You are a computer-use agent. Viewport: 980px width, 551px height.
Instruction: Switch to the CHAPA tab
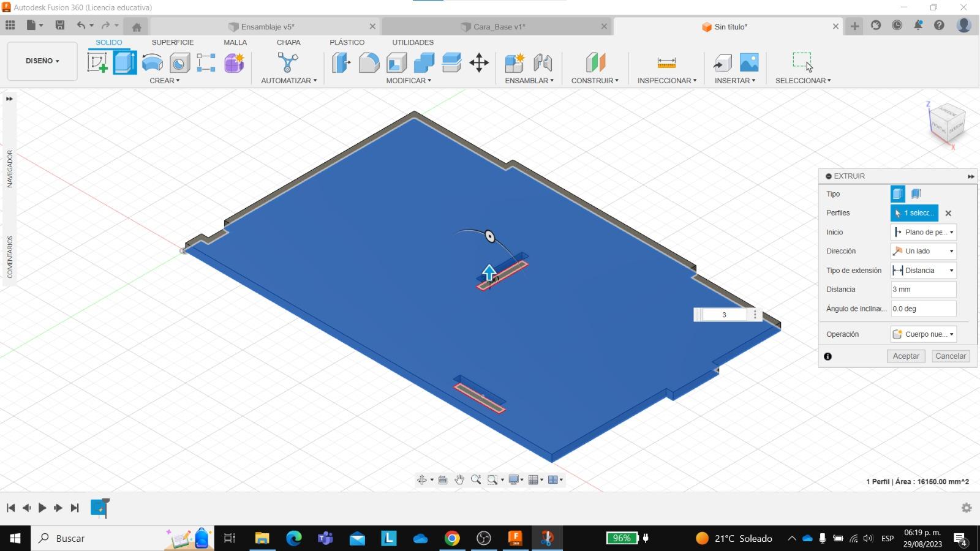pyautogui.click(x=288, y=42)
